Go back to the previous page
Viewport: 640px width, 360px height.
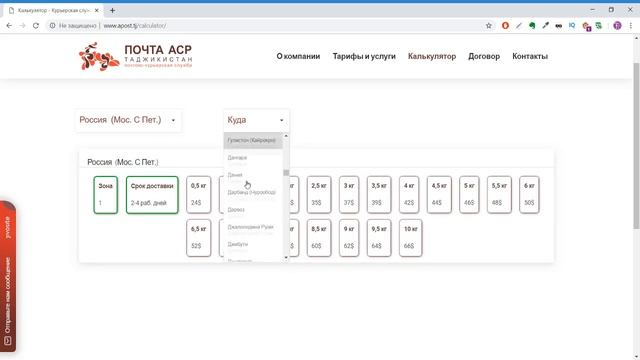pos(9,25)
